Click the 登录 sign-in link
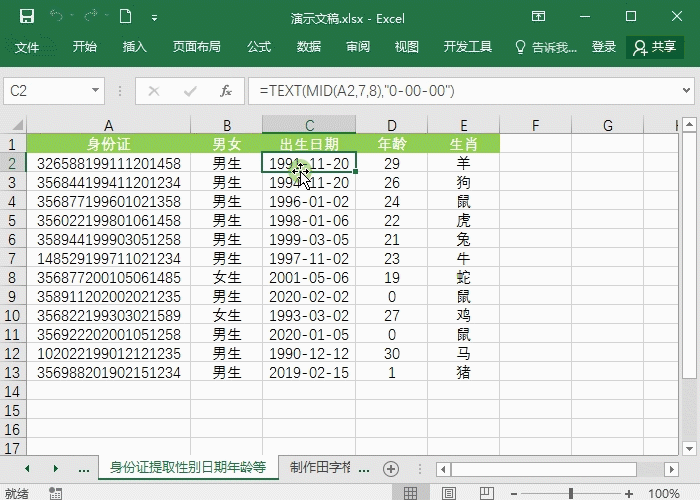This screenshot has height=500, width=700. 604,46
